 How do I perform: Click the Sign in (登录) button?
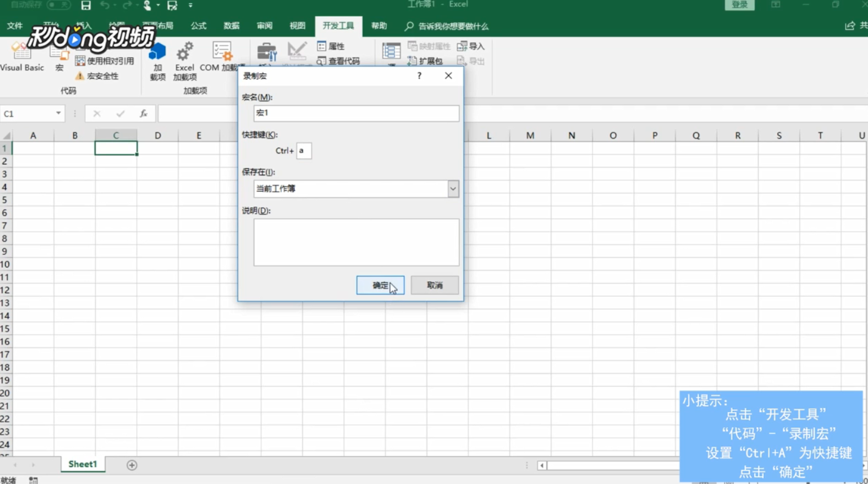pyautogui.click(x=740, y=5)
